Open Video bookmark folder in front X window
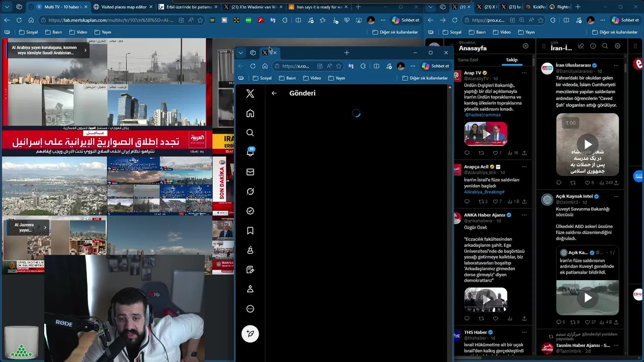This screenshot has width=644, height=362. coord(312,78)
